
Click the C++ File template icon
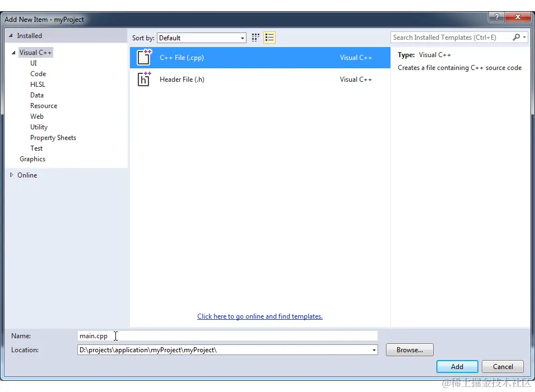pos(144,57)
